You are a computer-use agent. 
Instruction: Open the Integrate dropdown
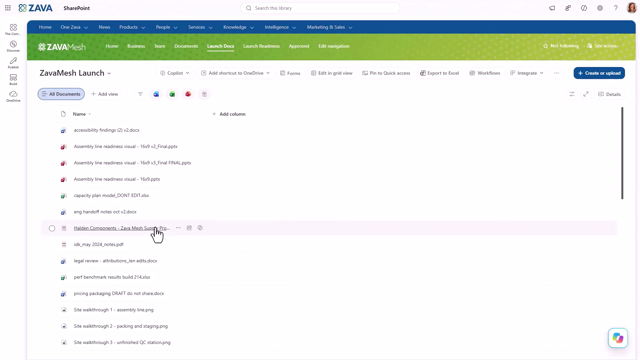click(x=527, y=73)
